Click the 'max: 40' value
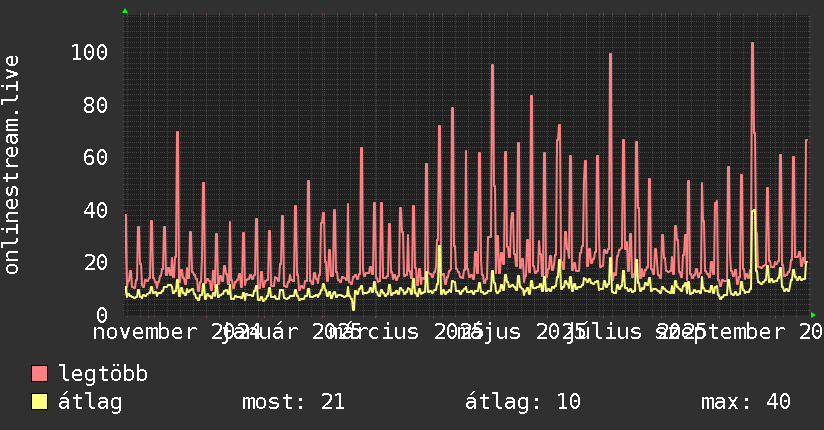The width and height of the screenshot is (824, 430). pyautogui.click(x=746, y=402)
